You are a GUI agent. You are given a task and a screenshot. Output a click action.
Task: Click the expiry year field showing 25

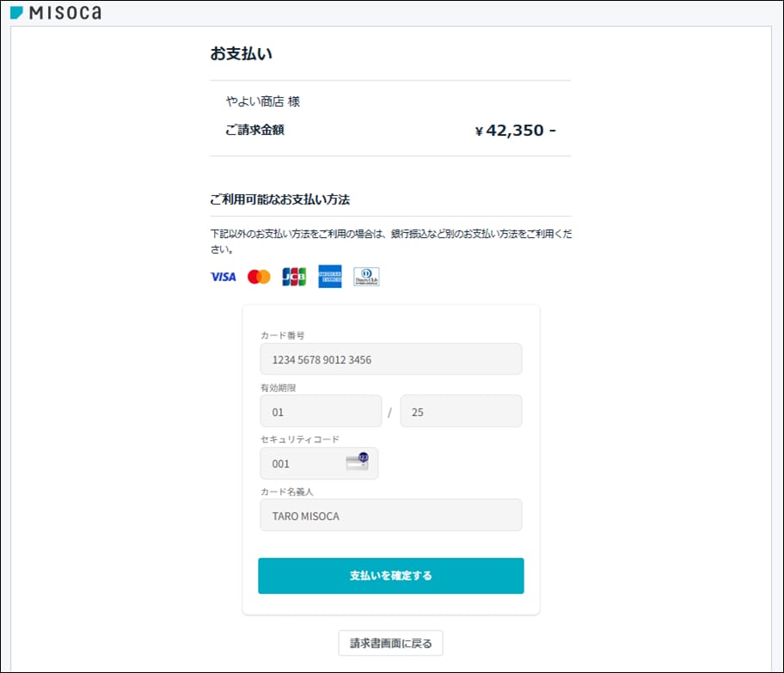tap(460, 412)
